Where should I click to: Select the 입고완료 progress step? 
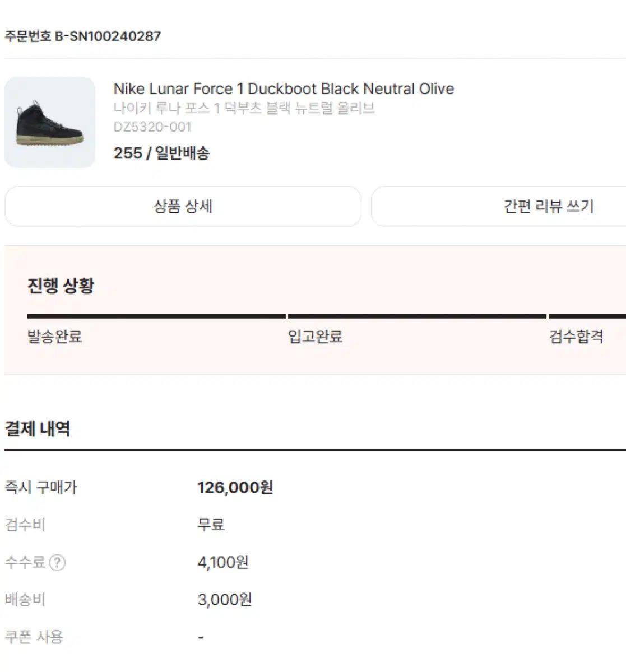316,337
